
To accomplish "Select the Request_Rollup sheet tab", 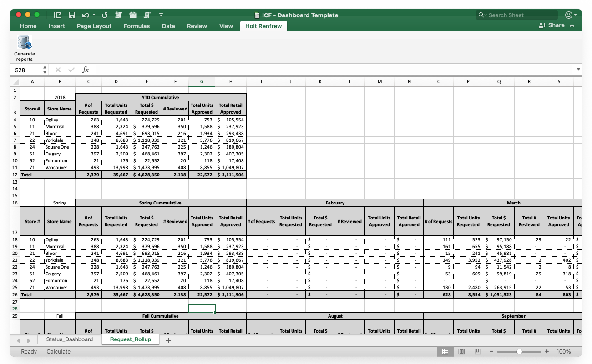I will point(131,339).
